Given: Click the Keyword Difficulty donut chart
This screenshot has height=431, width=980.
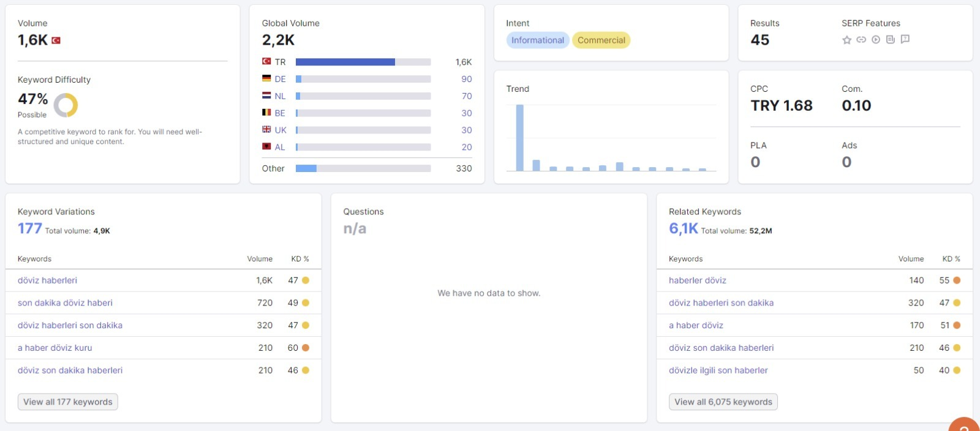Looking at the screenshot, I should pos(66,105).
